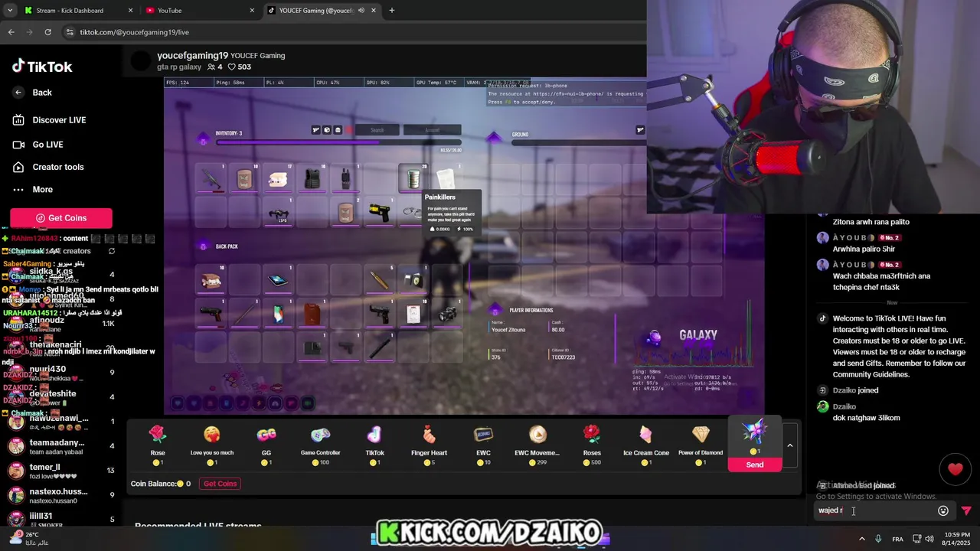Select the Roses gift
The image size is (980, 551).
[x=592, y=444]
